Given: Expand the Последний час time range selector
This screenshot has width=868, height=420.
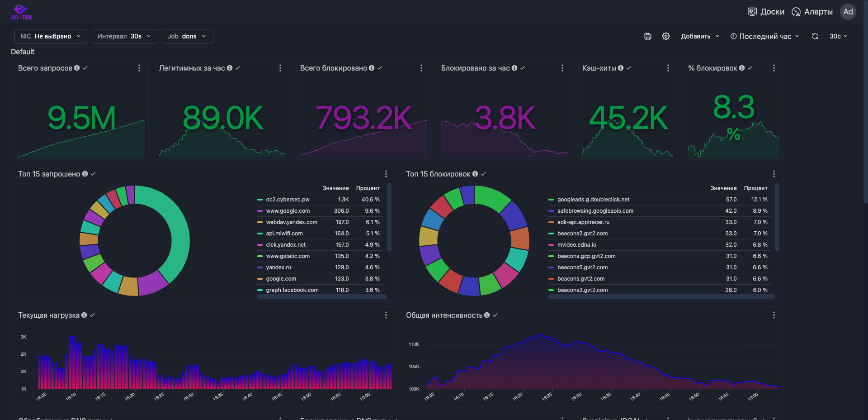Looking at the screenshot, I should click(765, 36).
